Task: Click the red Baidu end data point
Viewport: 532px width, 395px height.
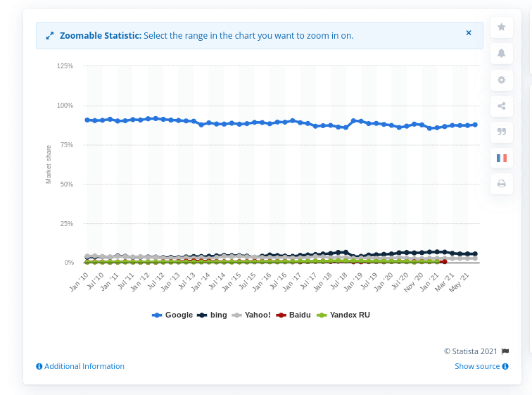Action: (444, 262)
